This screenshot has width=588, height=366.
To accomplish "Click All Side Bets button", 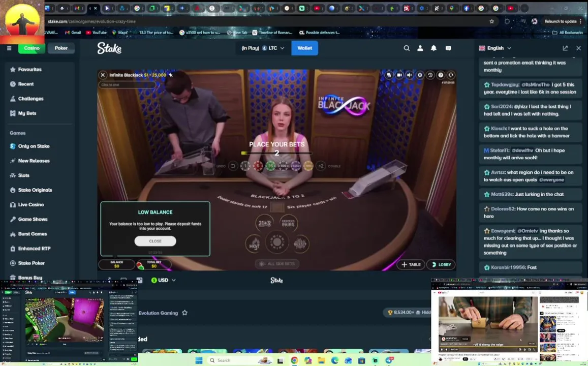I will tap(277, 264).
